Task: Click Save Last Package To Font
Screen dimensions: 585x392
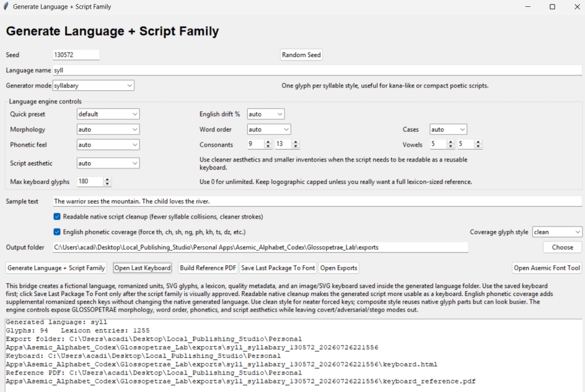Action: pos(278,268)
